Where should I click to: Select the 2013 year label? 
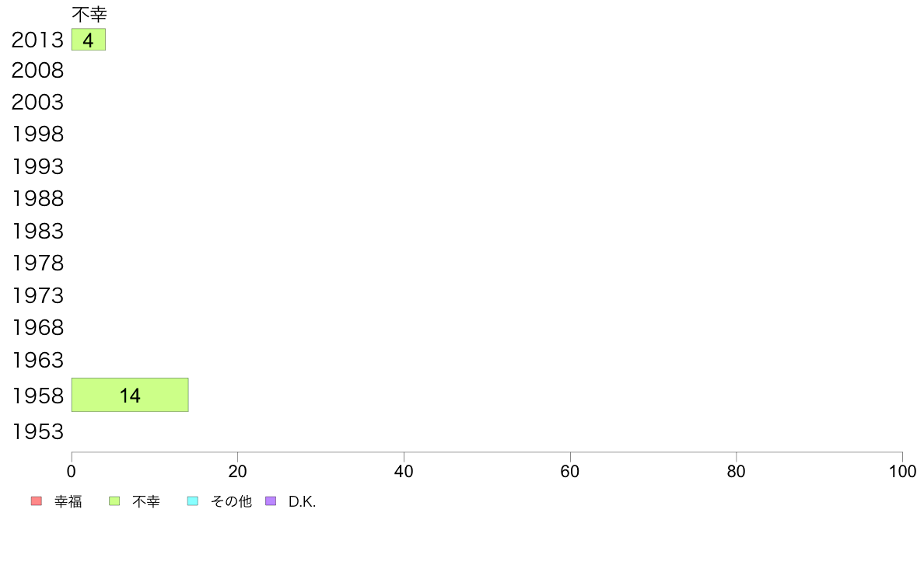(x=37, y=40)
